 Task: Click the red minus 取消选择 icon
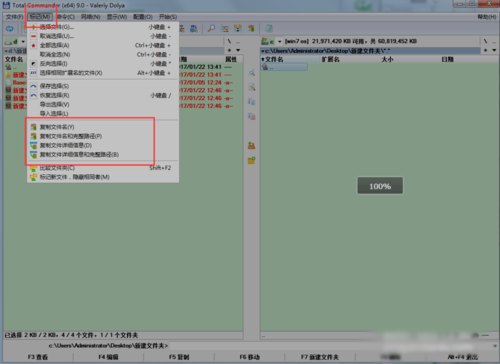[33, 36]
